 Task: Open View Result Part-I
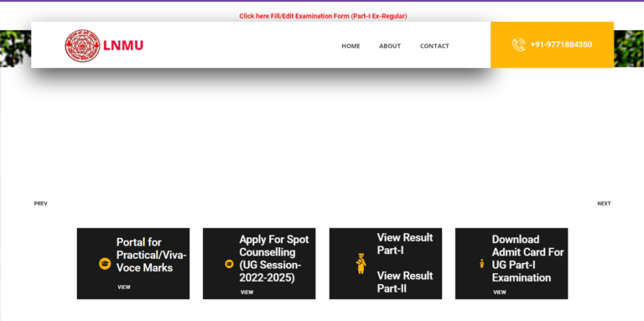[x=405, y=244]
